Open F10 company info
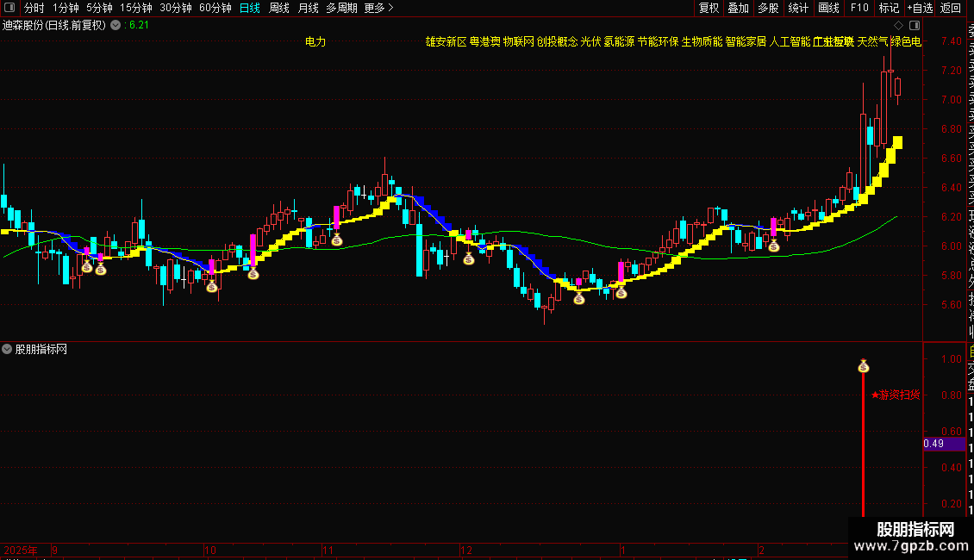 [x=859, y=8]
